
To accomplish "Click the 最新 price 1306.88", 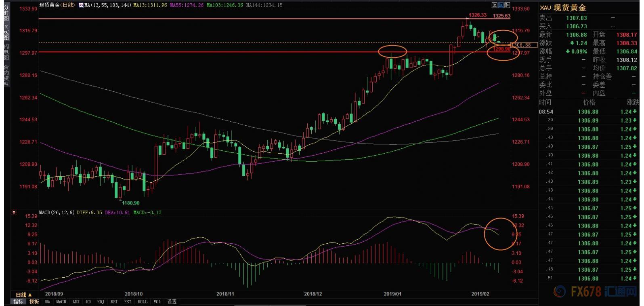I will pyautogui.click(x=577, y=35).
